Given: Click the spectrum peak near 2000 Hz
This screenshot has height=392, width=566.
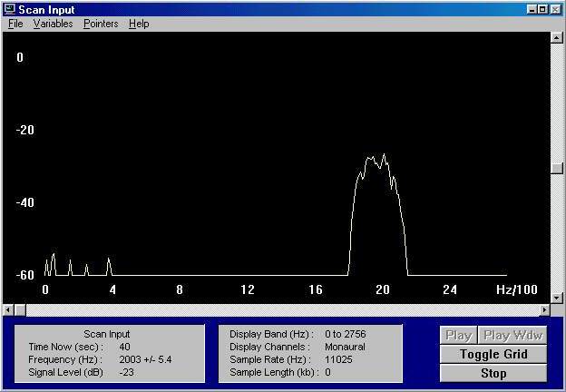Looking at the screenshot, I should coord(384,155).
